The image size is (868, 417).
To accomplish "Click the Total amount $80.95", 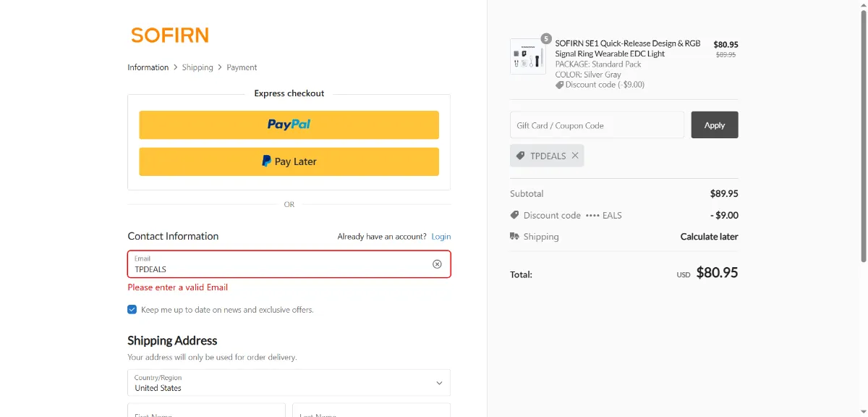I will pos(717,273).
